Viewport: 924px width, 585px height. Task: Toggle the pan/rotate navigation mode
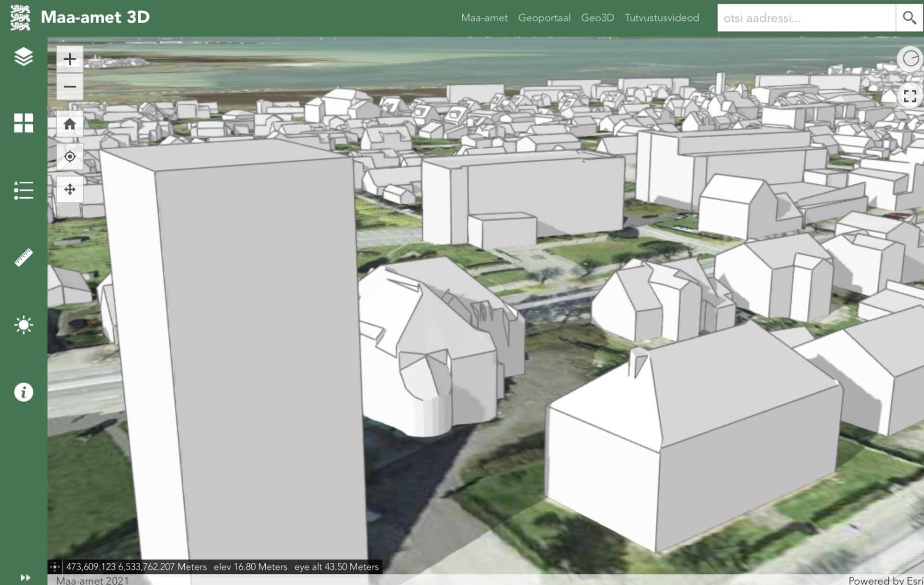(x=70, y=189)
